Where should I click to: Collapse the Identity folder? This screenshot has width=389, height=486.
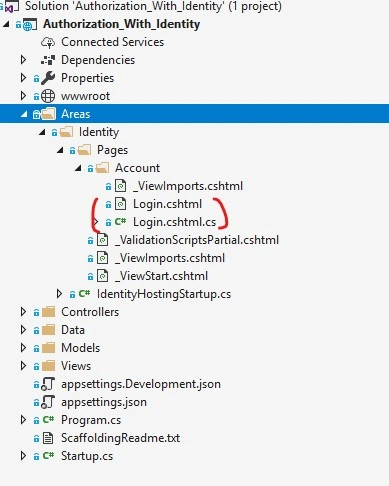(x=42, y=132)
